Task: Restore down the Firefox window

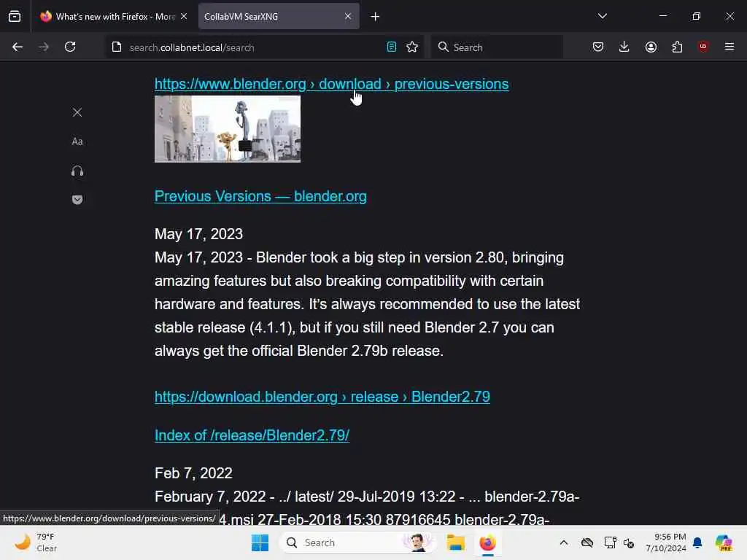Action: (697, 16)
